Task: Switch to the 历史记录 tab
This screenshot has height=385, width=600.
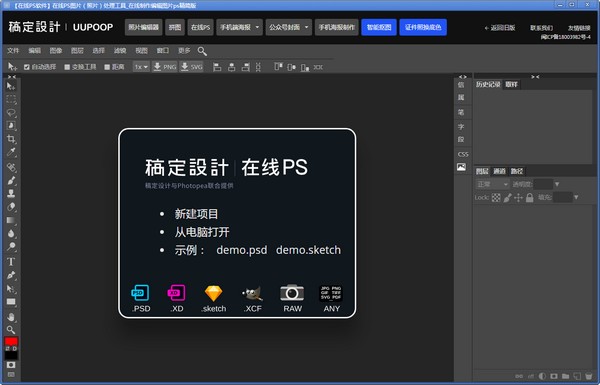Action: (x=488, y=85)
